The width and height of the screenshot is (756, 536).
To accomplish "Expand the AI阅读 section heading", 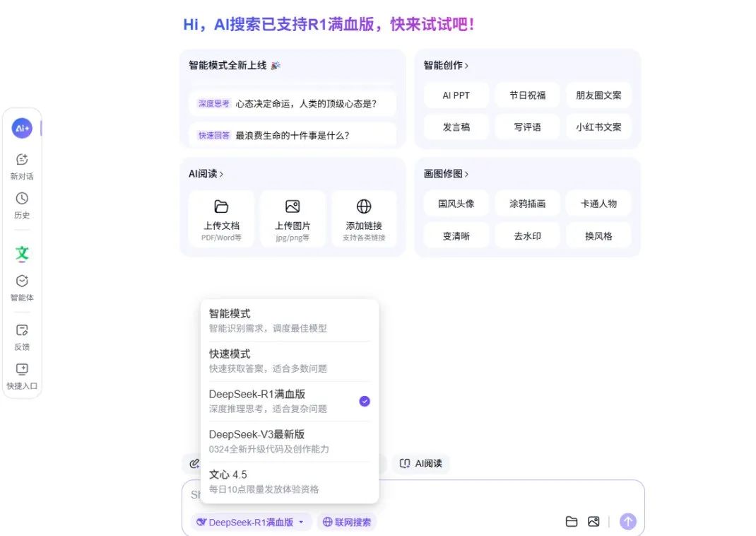I will (206, 174).
